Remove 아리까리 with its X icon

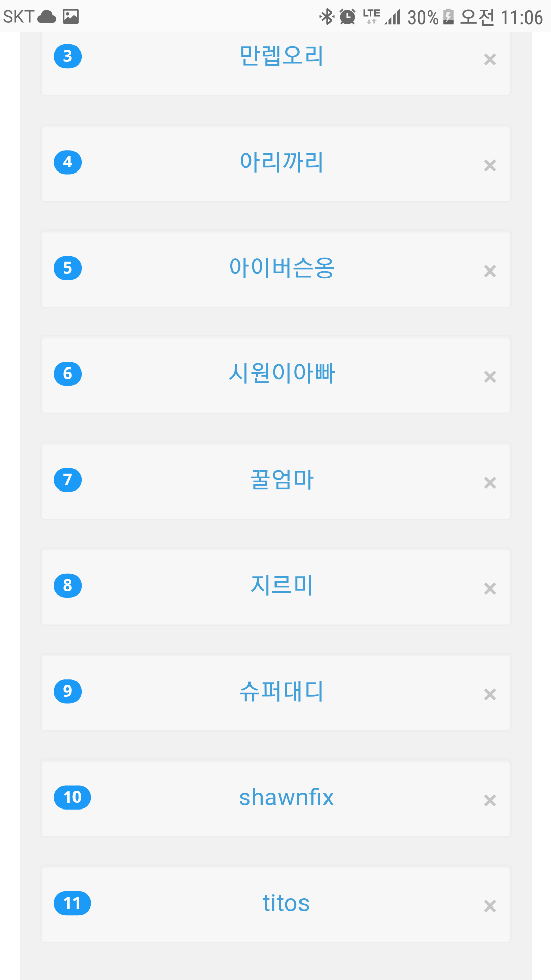click(490, 165)
